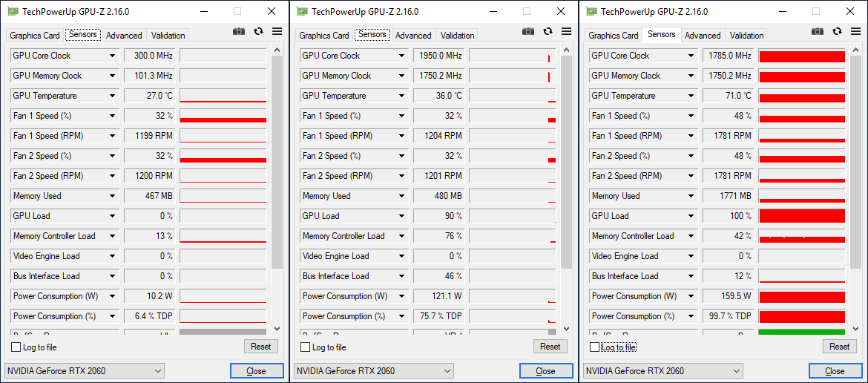The height and width of the screenshot is (383, 868).
Task: Open the hamburger menu in right GPU-Z window
Action: click(855, 31)
